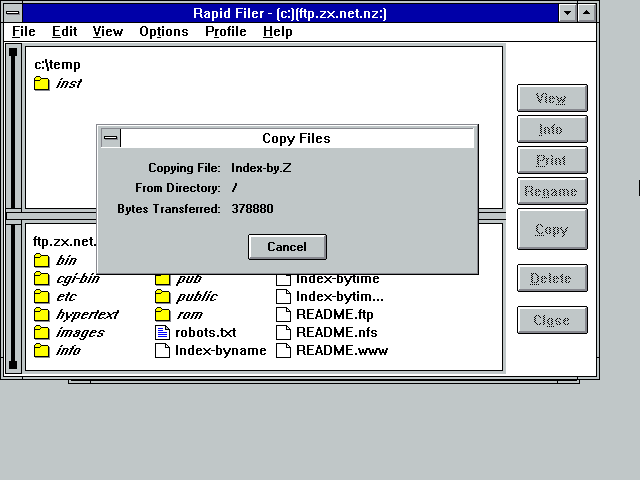Open the Edit menu
Viewport: 640px width, 480px height.
pos(64,31)
